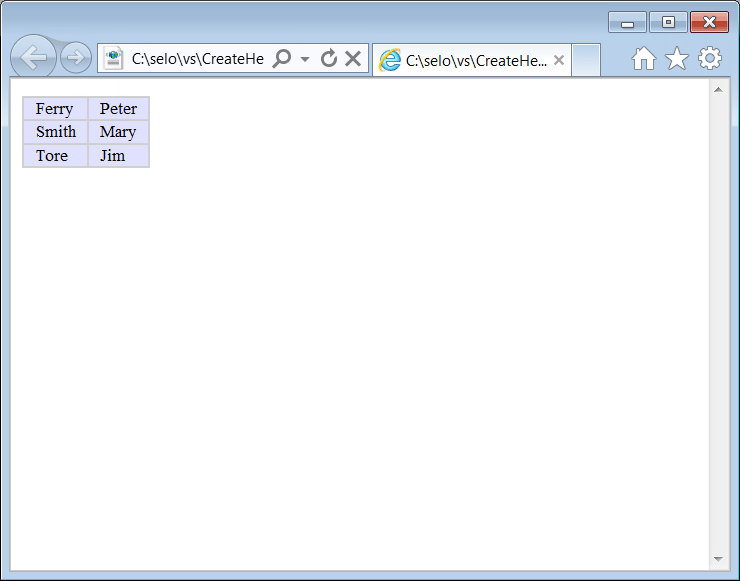Open Favorites with the star icon

point(677,59)
